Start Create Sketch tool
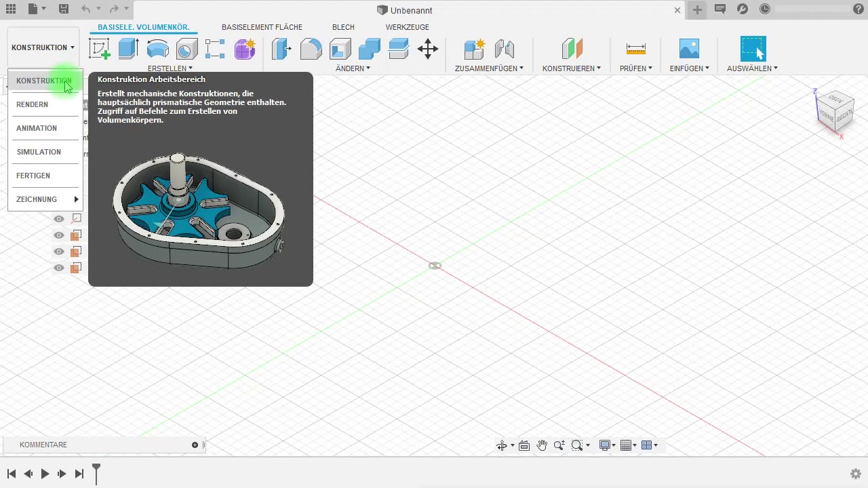868x488 pixels. [100, 49]
